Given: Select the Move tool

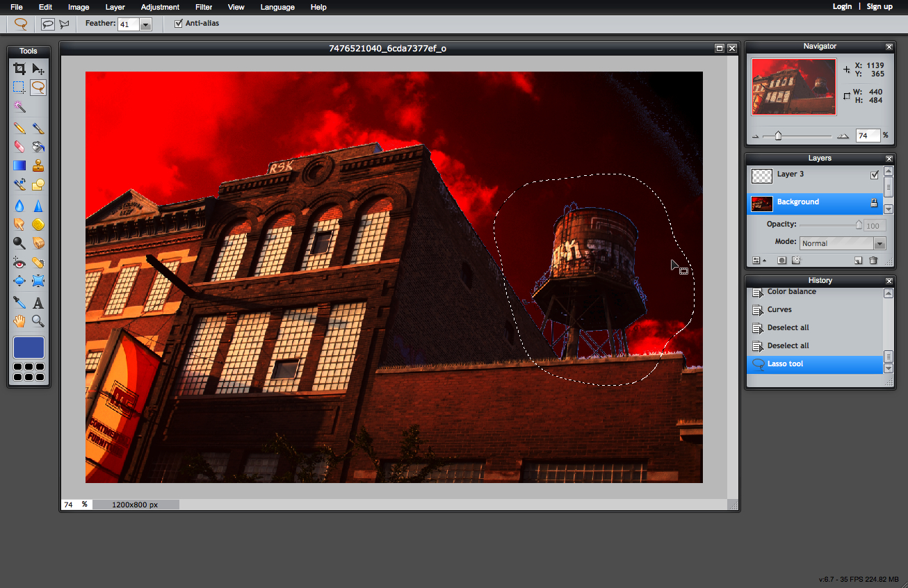Looking at the screenshot, I should tap(38, 69).
